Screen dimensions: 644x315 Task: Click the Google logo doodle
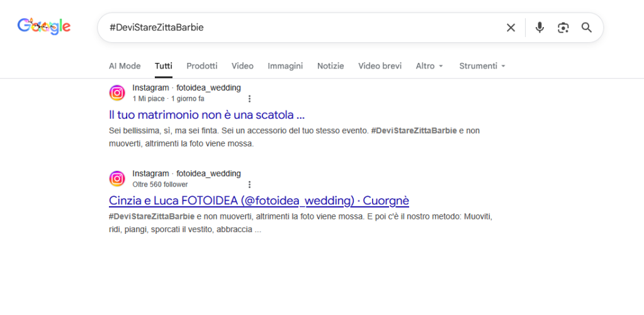tap(44, 26)
